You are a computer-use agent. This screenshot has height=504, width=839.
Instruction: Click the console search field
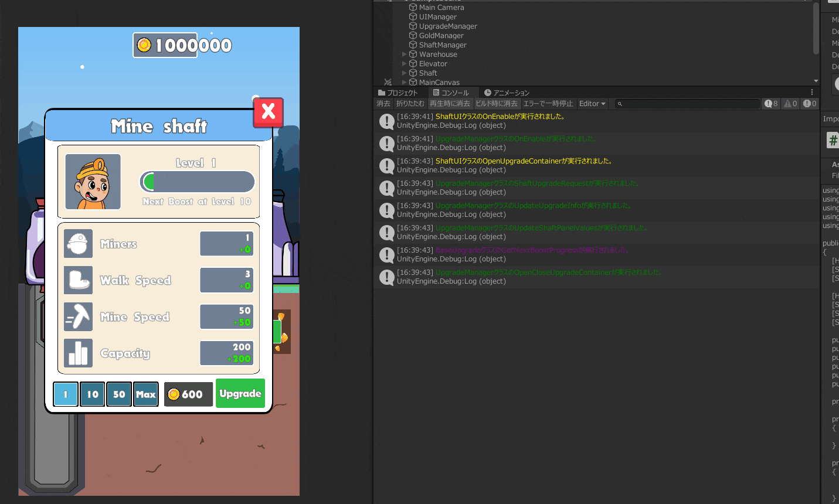click(687, 104)
